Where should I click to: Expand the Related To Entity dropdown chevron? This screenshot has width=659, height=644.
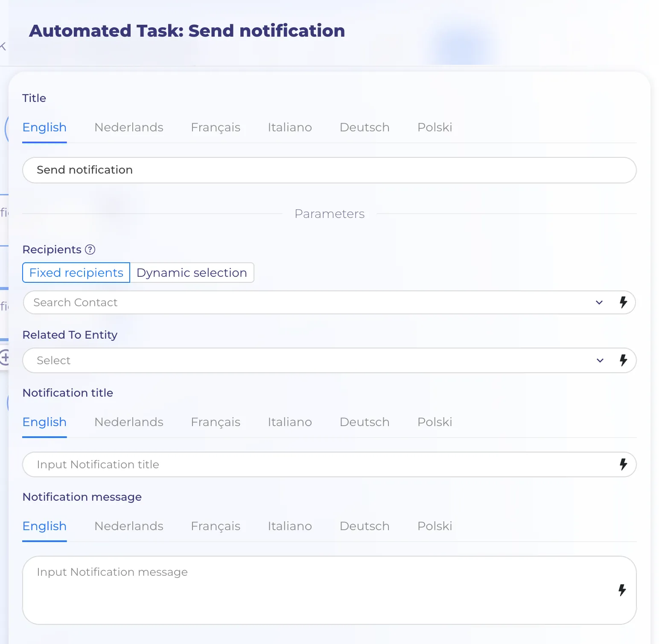(600, 360)
